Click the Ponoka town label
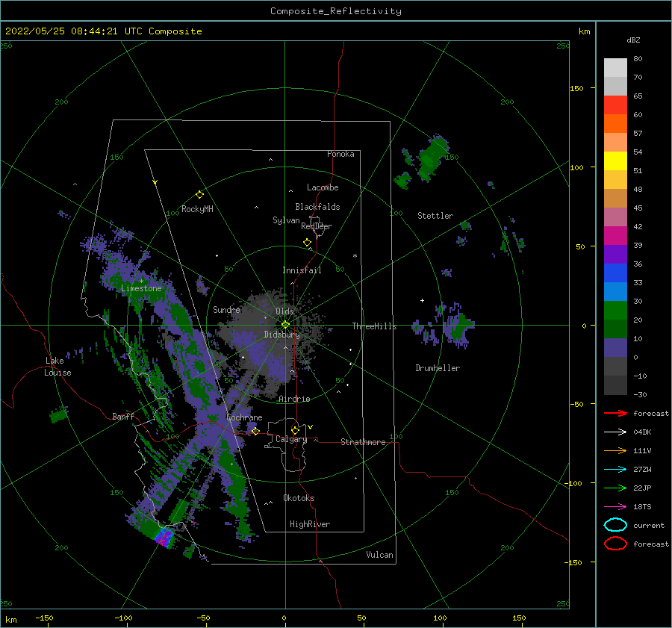This screenshot has width=672, height=628. tap(340, 154)
